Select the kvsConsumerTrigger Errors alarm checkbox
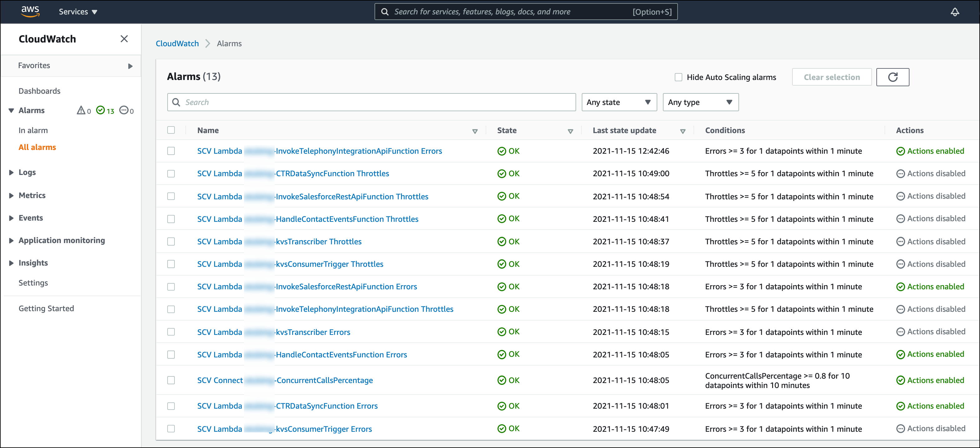 (171, 429)
